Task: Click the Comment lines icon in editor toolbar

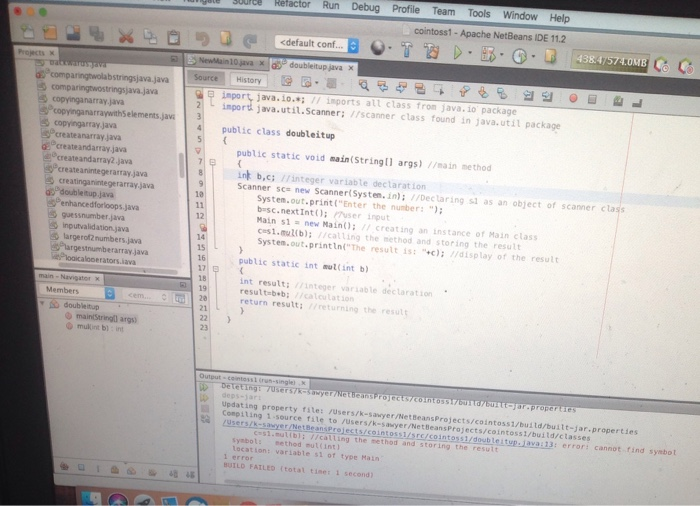Action: click(618, 101)
